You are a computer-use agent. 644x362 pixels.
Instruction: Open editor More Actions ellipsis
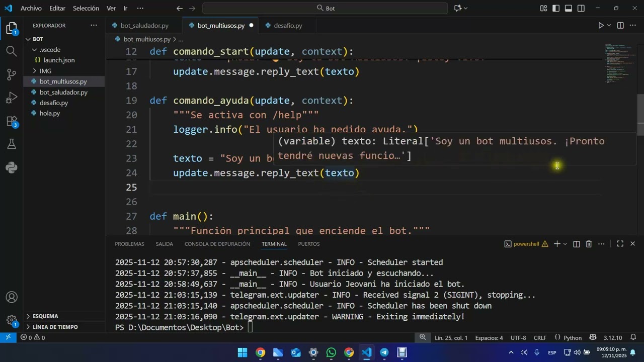pos(633,25)
